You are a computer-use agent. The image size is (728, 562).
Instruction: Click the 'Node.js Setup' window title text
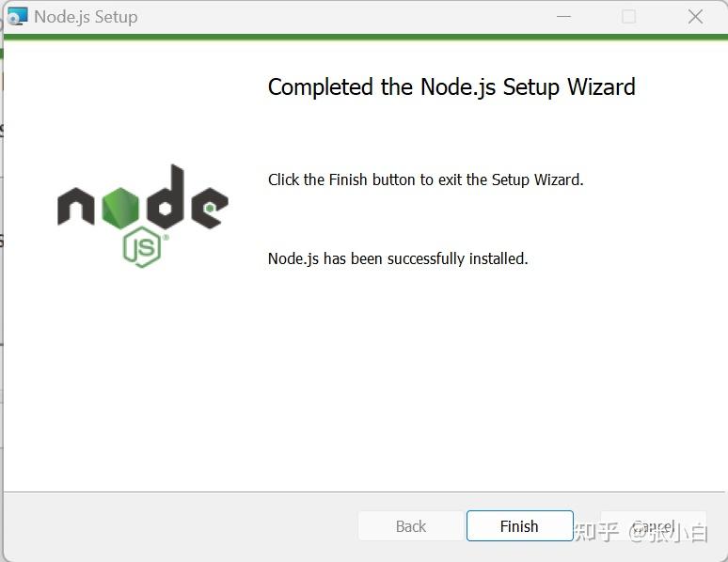(86, 17)
